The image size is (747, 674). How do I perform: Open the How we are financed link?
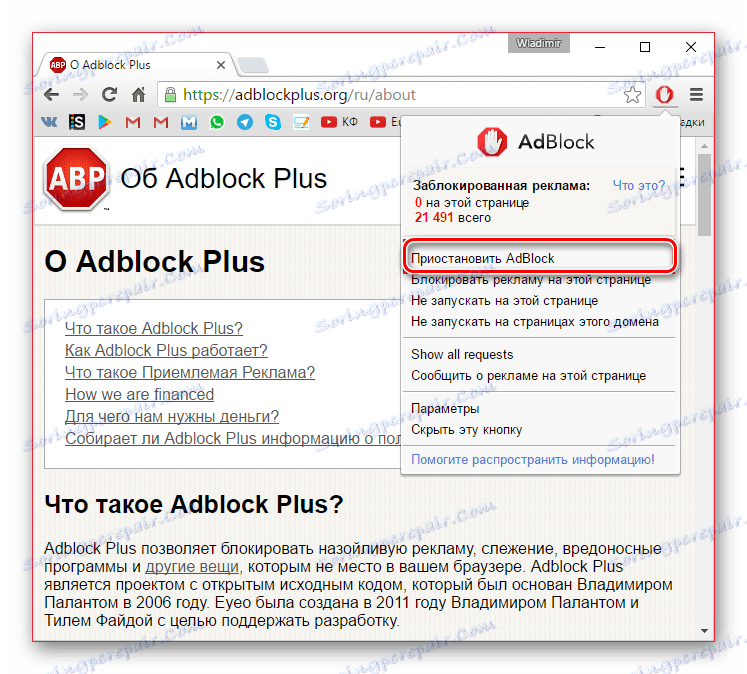point(140,394)
